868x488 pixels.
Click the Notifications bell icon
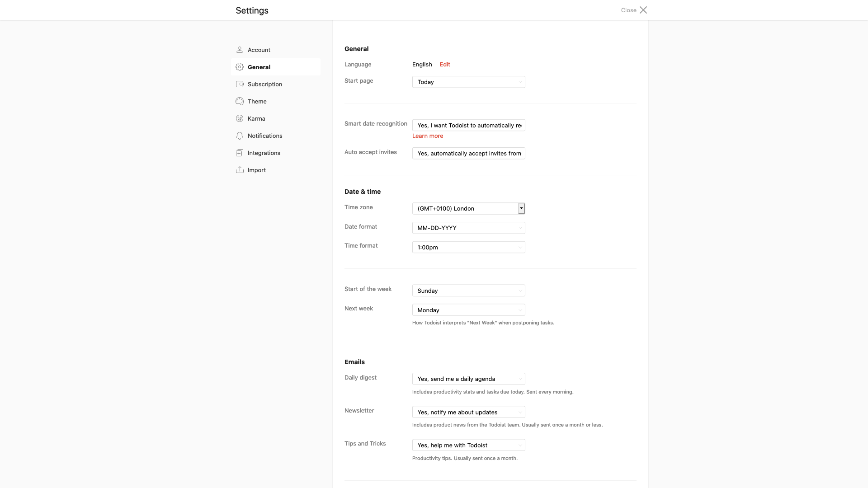pyautogui.click(x=240, y=136)
